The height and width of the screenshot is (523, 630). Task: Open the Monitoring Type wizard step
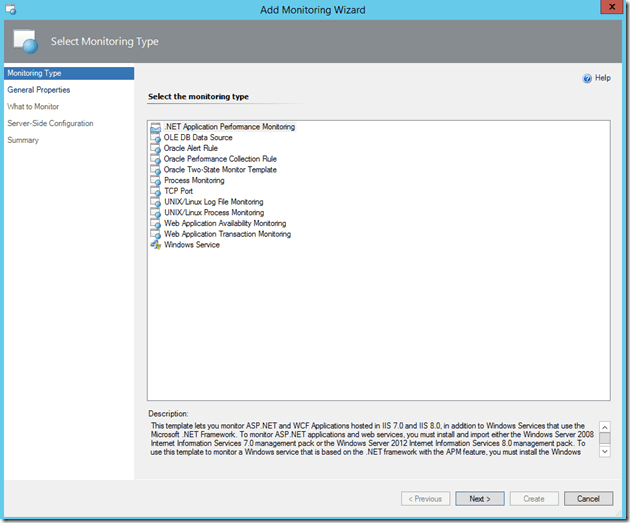pos(34,73)
